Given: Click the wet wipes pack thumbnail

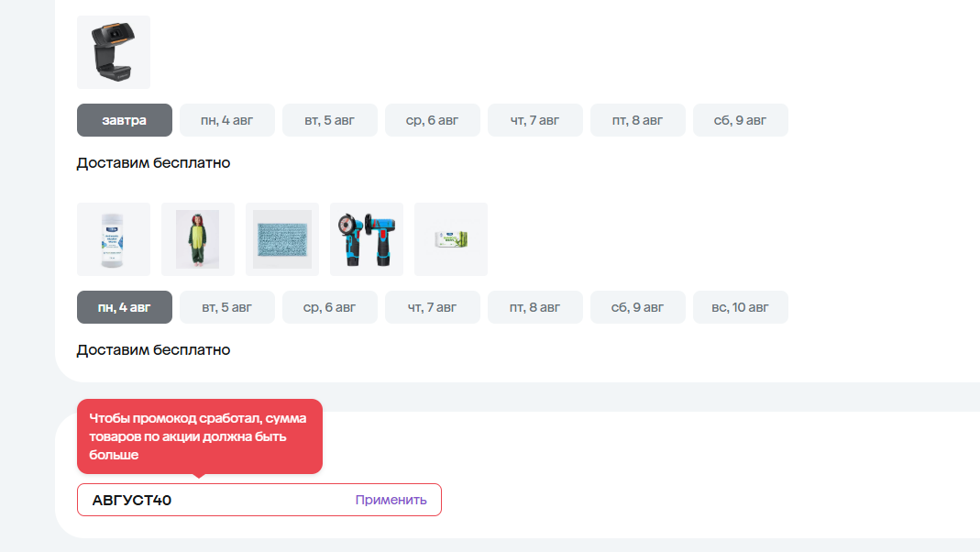Looking at the screenshot, I should (x=451, y=239).
